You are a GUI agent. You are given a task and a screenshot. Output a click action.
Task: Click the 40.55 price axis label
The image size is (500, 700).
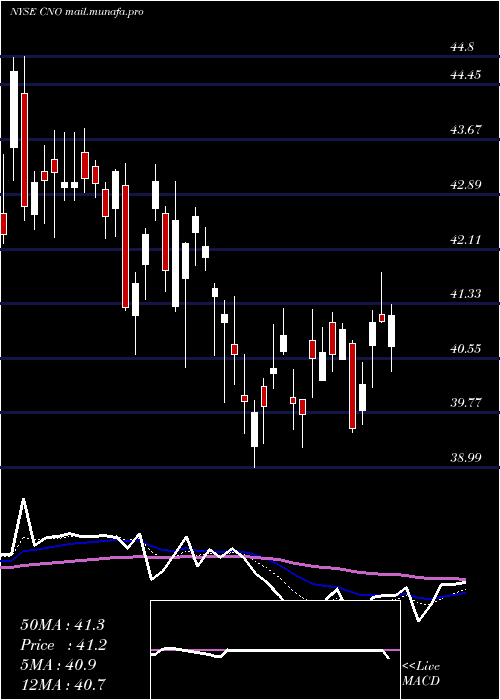pos(466,349)
